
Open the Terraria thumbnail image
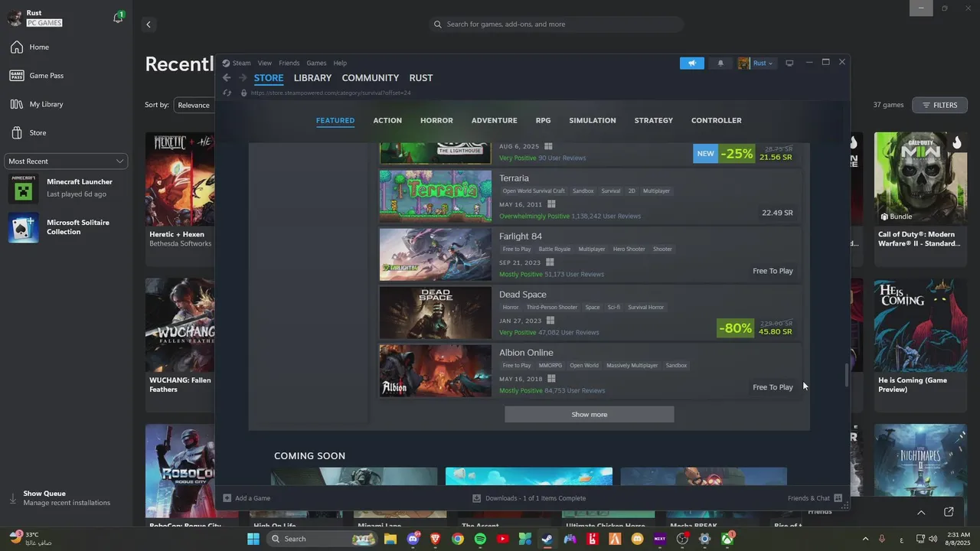point(436,196)
